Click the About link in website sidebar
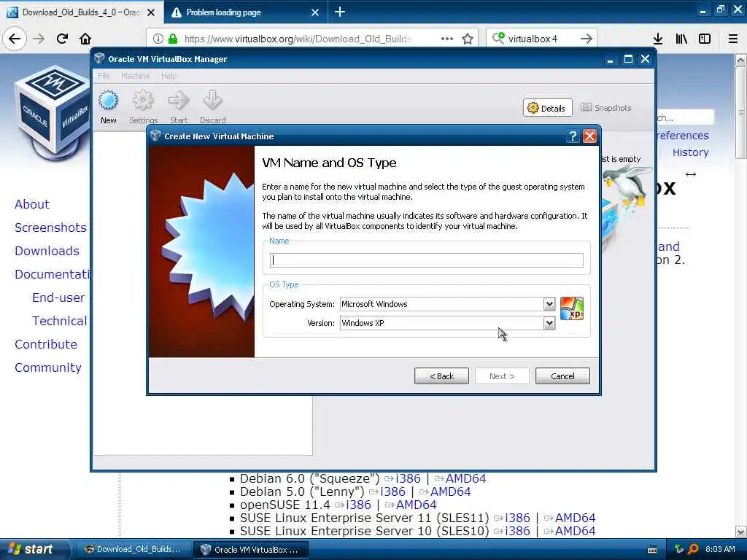The image size is (747, 560). (32, 204)
